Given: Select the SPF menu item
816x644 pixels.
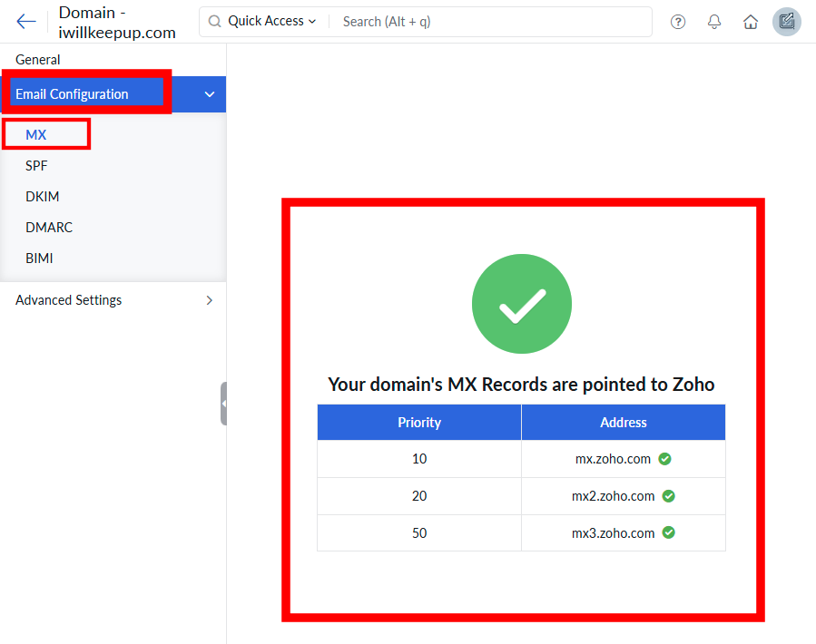Looking at the screenshot, I should [37, 166].
